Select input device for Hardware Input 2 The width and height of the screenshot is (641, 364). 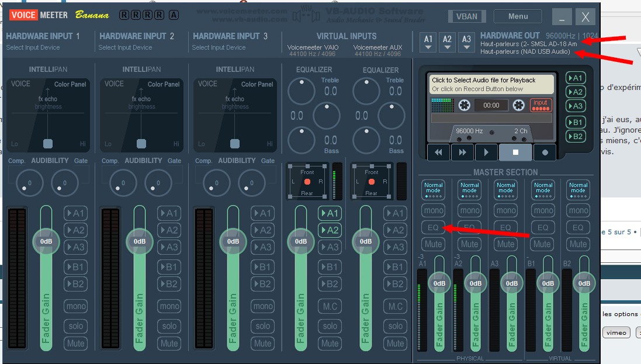coord(125,47)
